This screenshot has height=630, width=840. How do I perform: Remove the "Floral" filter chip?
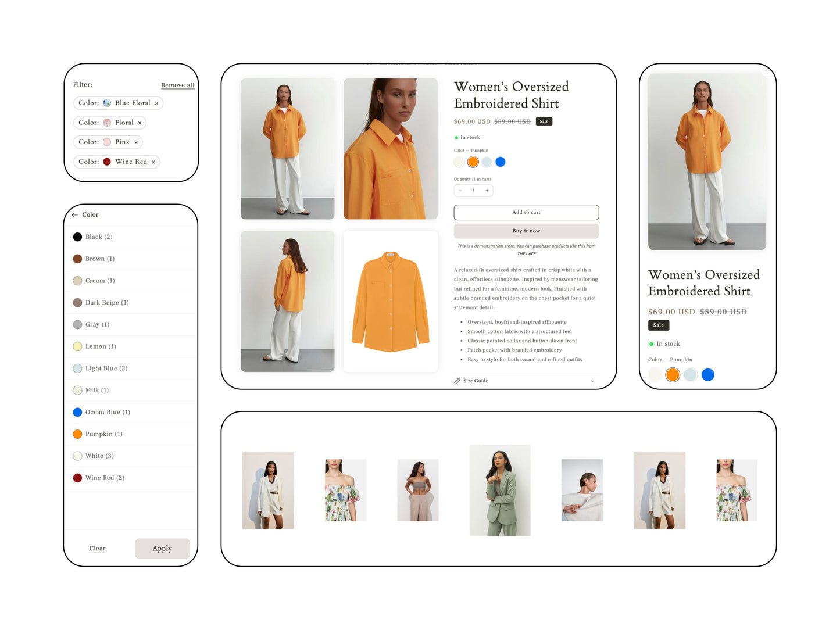(x=140, y=123)
